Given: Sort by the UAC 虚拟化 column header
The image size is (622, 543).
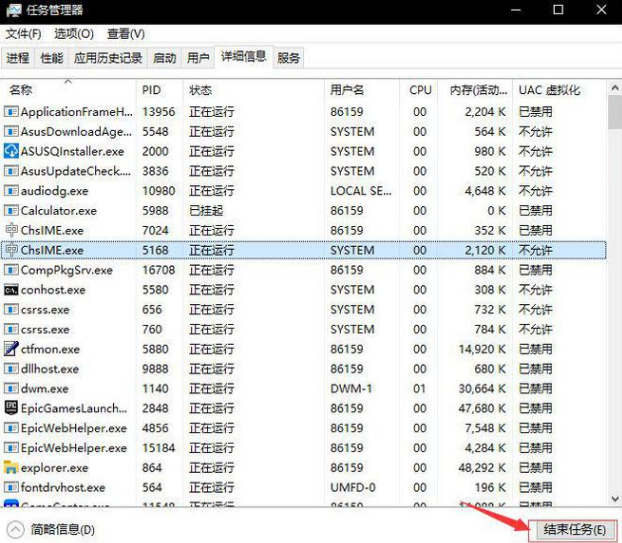Looking at the screenshot, I should point(559,90).
